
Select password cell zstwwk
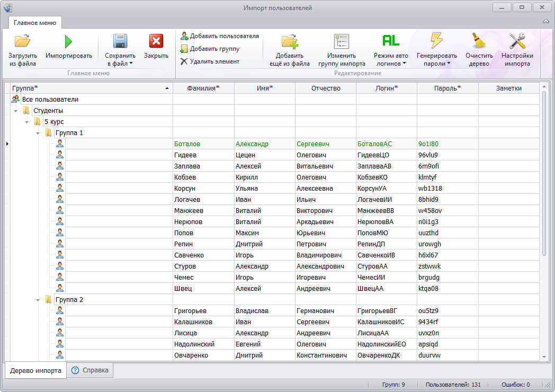tap(447, 266)
